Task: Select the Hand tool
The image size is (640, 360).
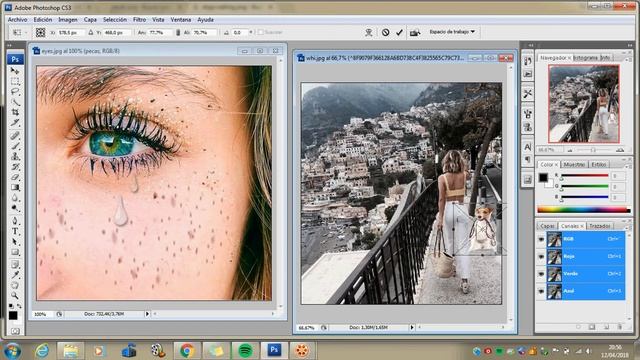Action: pyautogui.click(x=15, y=285)
